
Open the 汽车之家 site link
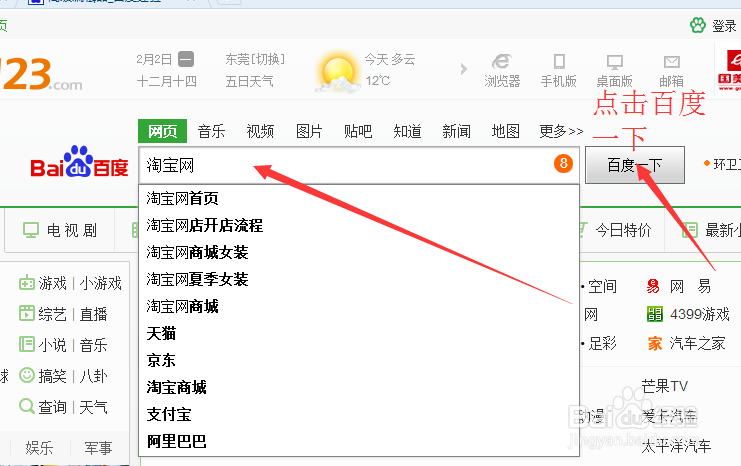698,344
